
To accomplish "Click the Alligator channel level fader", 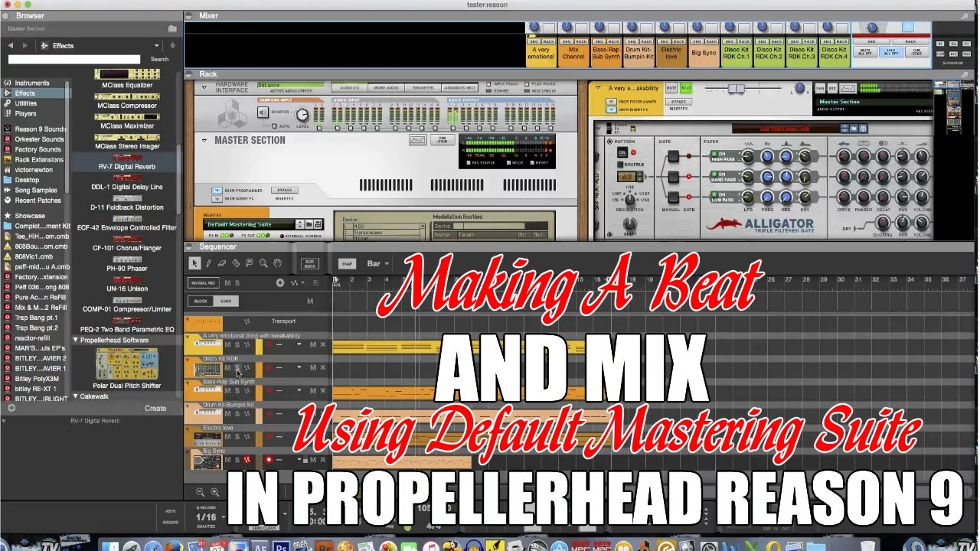I will (737, 88).
